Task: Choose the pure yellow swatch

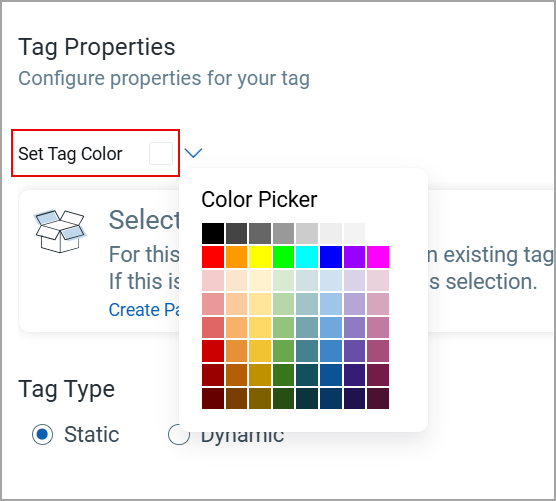Action: point(260,257)
